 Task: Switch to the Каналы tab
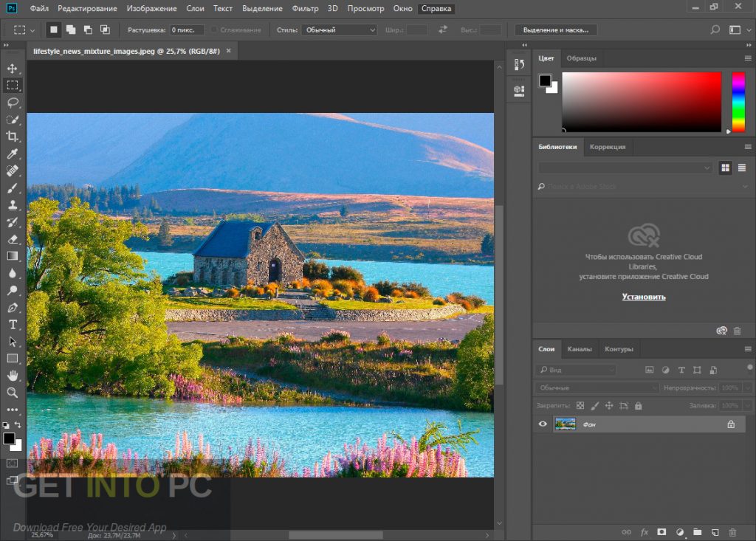click(x=580, y=349)
